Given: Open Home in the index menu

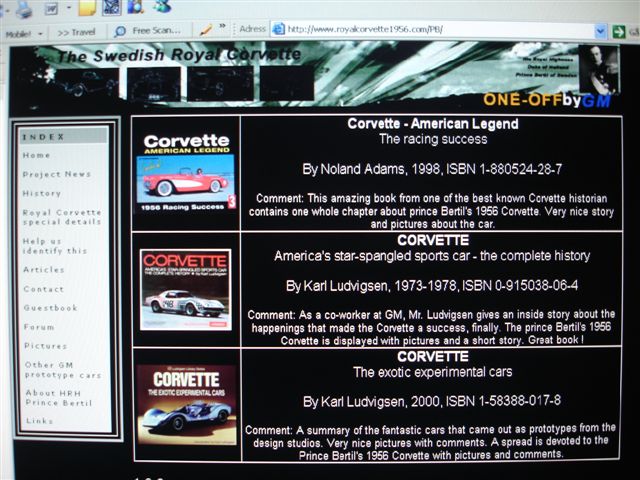Looking at the screenshot, I should pos(36,155).
